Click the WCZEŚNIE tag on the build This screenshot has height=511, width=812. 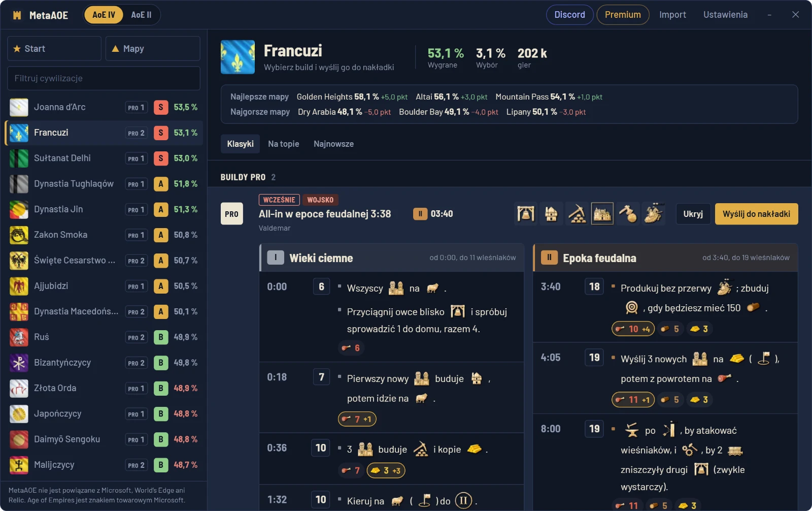[279, 200]
